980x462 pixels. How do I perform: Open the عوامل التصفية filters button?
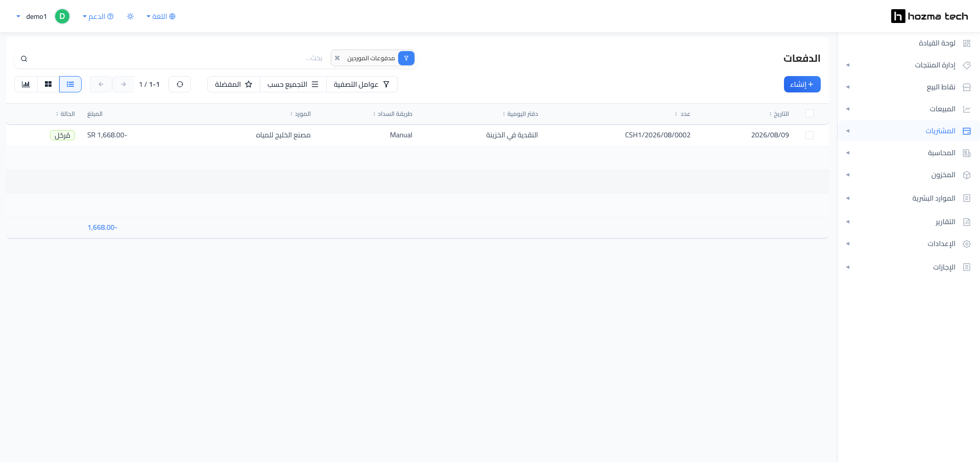pos(362,84)
